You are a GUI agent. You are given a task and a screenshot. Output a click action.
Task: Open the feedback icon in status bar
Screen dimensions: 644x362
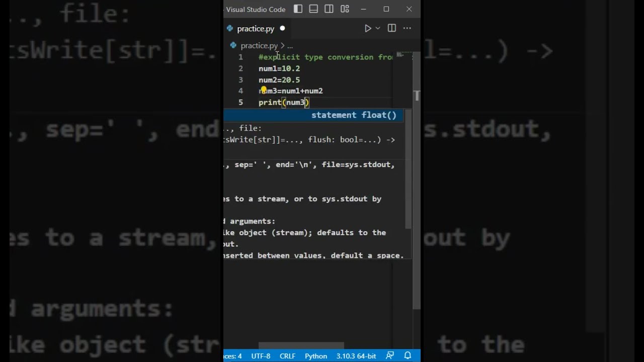[390, 356]
